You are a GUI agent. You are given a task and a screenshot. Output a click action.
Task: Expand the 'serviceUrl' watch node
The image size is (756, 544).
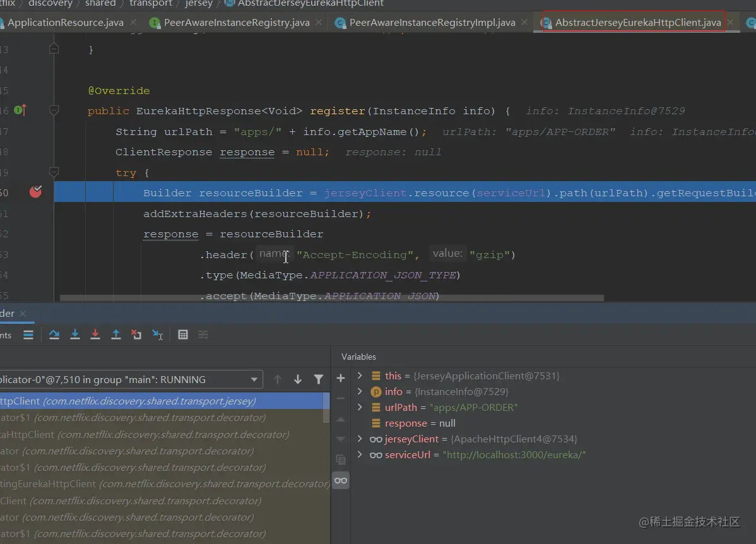coord(360,454)
